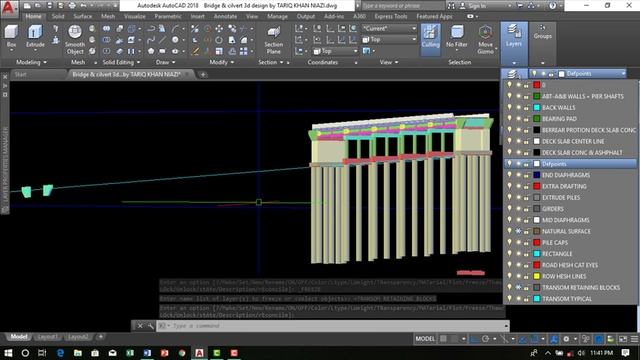This screenshot has height=360, width=640.
Task: Open Windows notification center icon
Action: coord(625,353)
